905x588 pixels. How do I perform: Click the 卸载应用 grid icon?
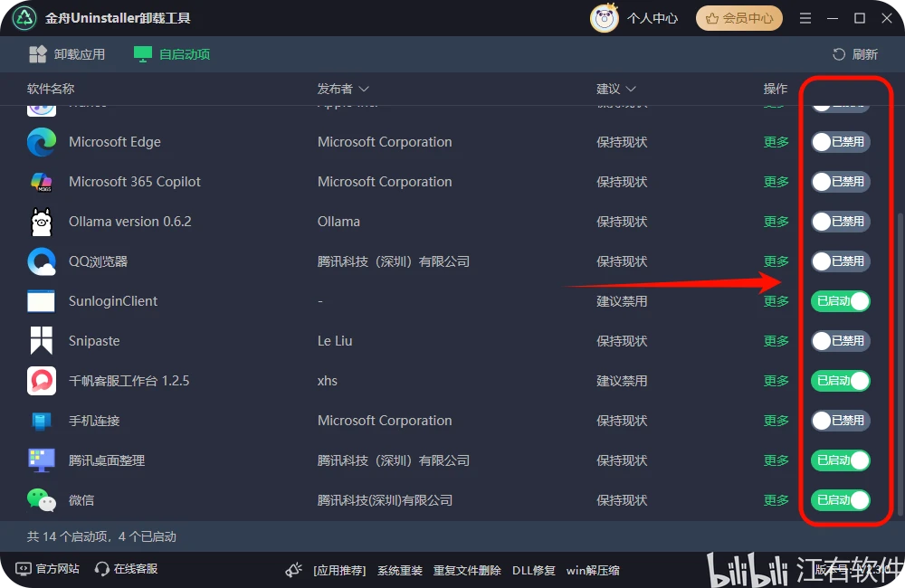click(x=38, y=54)
